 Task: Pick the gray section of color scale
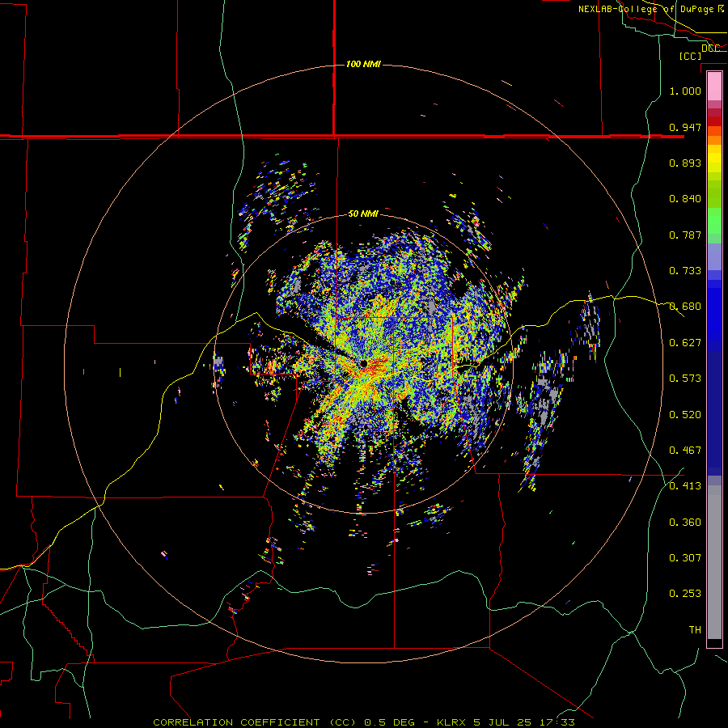tap(714, 562)
